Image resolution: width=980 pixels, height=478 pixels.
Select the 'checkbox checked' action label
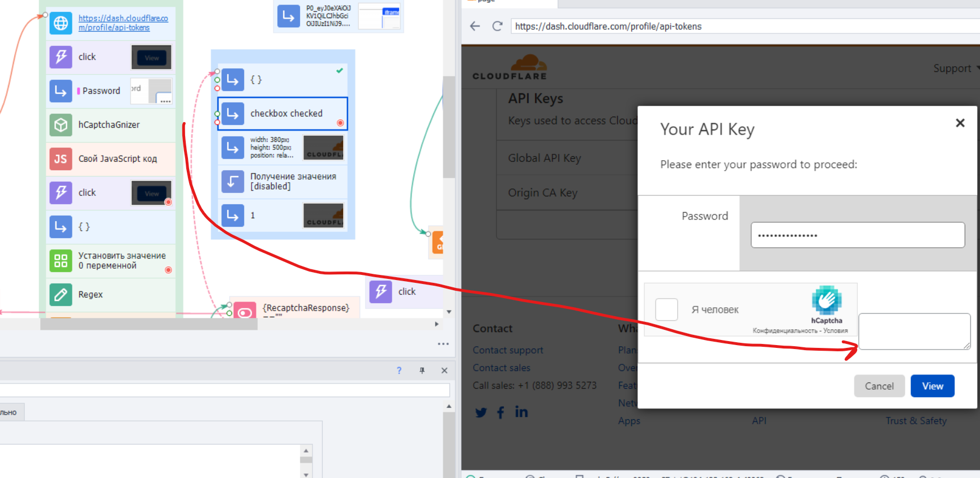pos(286,114)
